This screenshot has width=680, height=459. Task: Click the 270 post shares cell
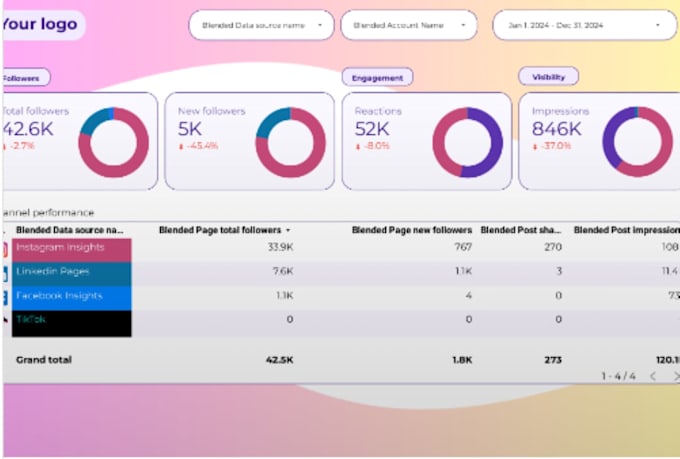pos(553,247)
